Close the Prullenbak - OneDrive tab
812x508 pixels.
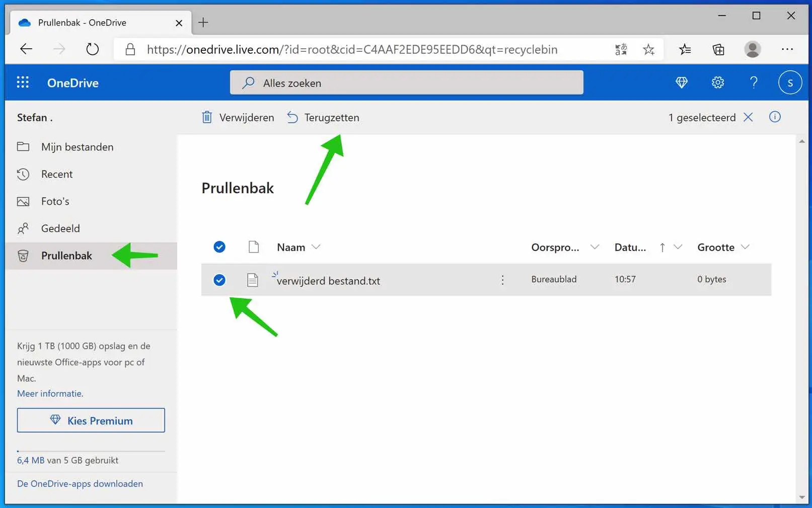point(179,23)
